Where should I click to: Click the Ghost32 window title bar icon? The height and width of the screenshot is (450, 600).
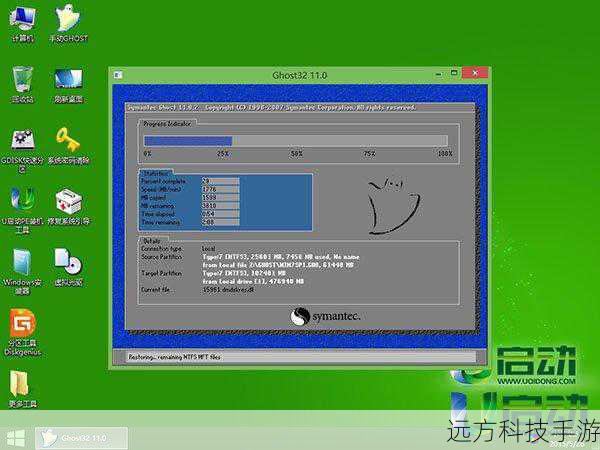[x=118, y=75]
